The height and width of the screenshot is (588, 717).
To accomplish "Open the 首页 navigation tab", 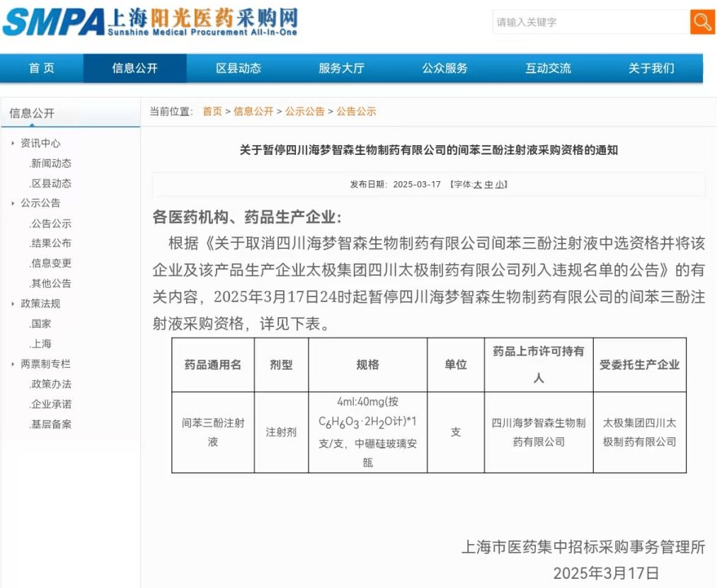I will (42, 68).
